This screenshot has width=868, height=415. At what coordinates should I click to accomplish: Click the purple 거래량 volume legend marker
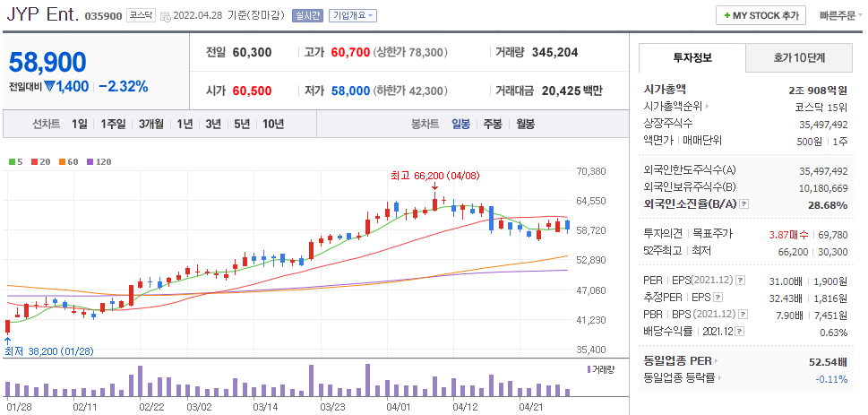coord(588,369)
